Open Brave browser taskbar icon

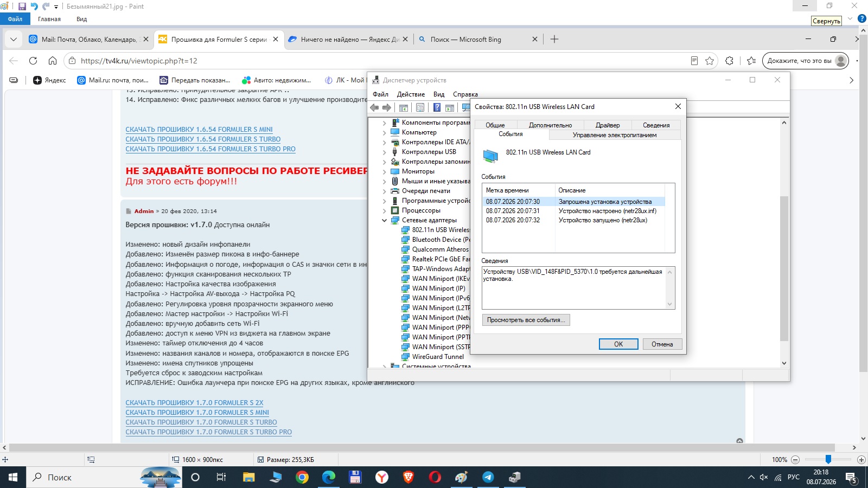[x=409, y=477]
